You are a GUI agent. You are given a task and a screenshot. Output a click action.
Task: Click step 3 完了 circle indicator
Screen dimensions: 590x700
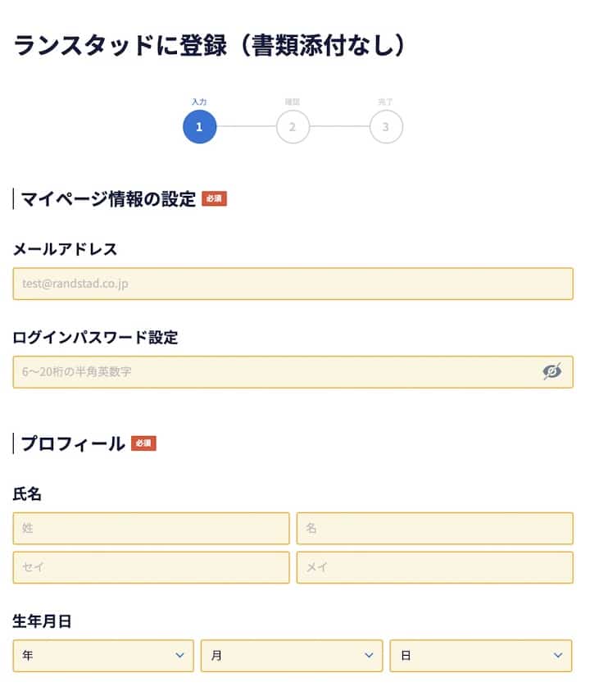(386, 127)
